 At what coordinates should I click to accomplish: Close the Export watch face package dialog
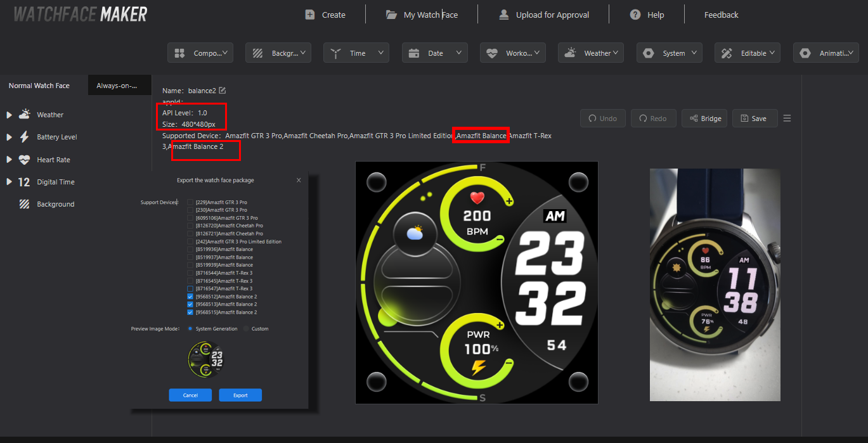coord(299,180)
